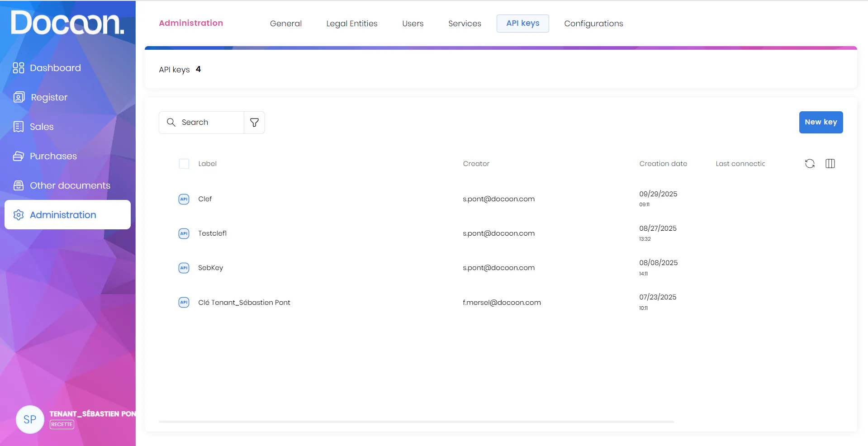Click the horizontal table scrollbar
This screenshot has width=868, height=446.
tap(416, 422)
